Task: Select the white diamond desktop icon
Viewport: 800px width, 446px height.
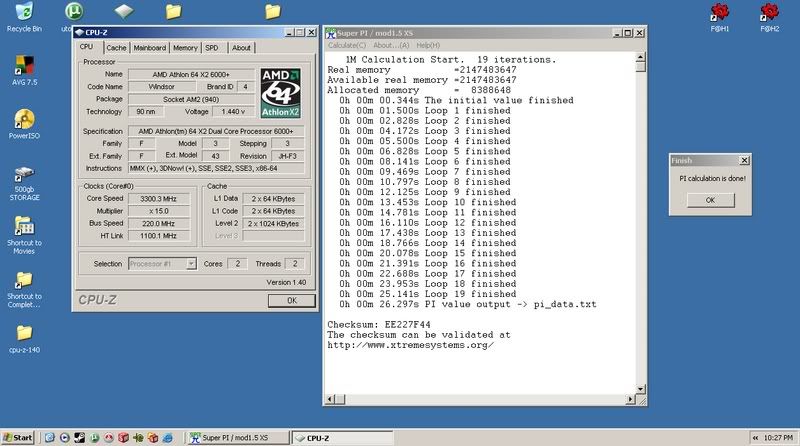Action: (123, 11)
